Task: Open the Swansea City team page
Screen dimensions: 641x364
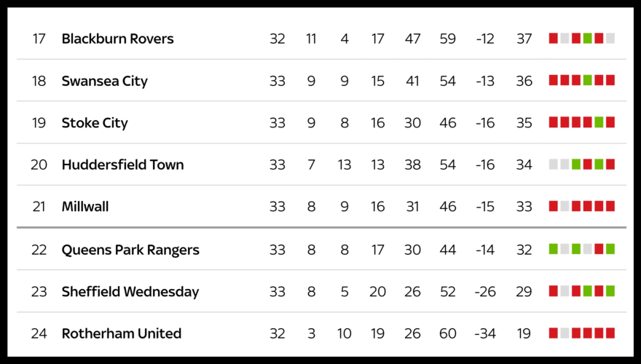Action: (104, 81)
